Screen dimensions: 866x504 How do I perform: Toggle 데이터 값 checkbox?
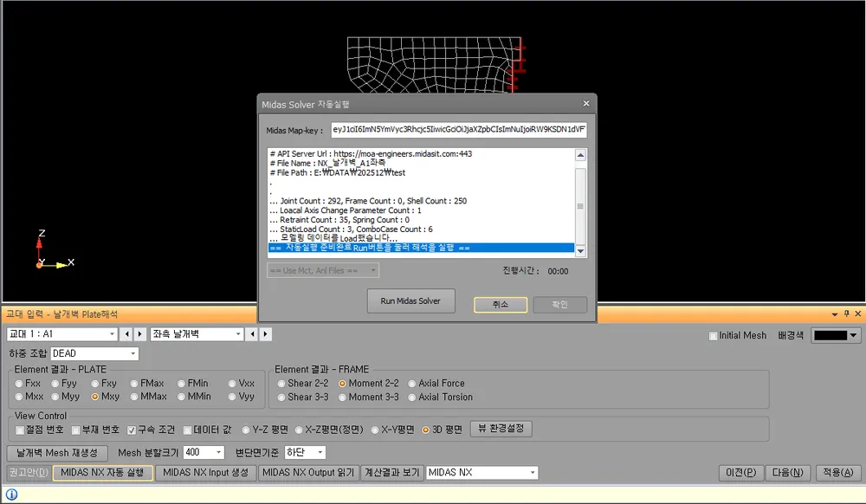pos(187,430)
